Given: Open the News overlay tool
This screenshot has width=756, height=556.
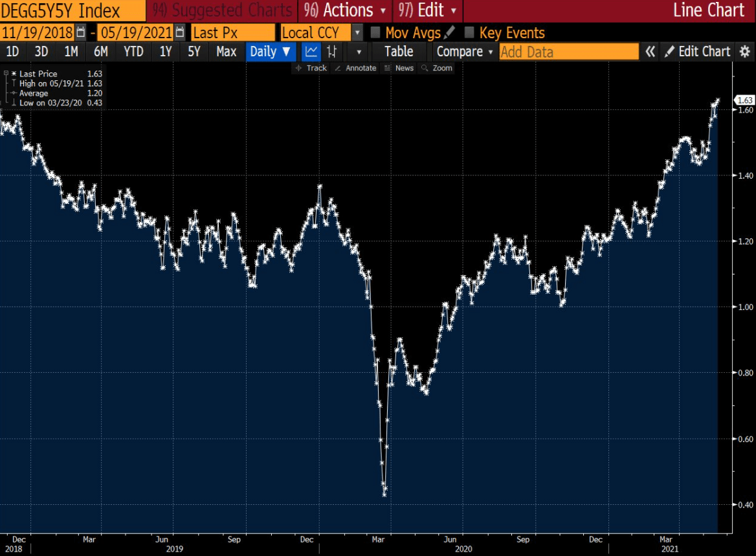Looking at the screenshot, I should (x=399, y=68).
